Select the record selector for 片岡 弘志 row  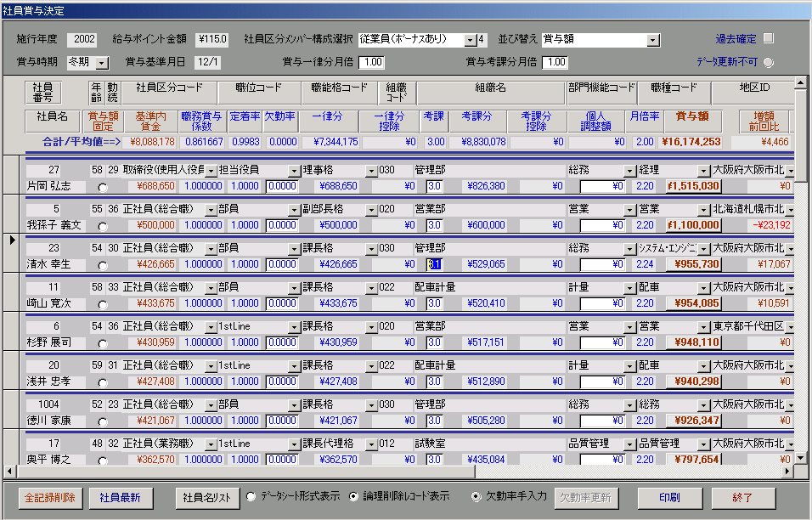(x=13, y=175)
